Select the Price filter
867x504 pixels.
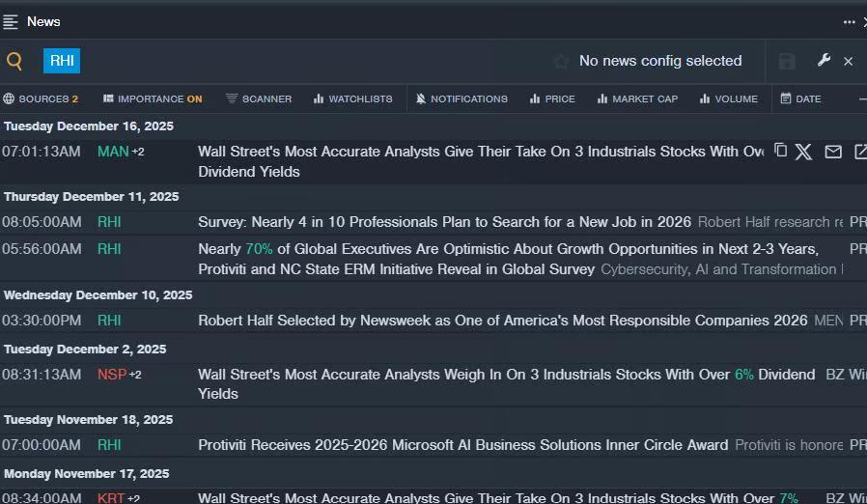(x=551, y=98)
